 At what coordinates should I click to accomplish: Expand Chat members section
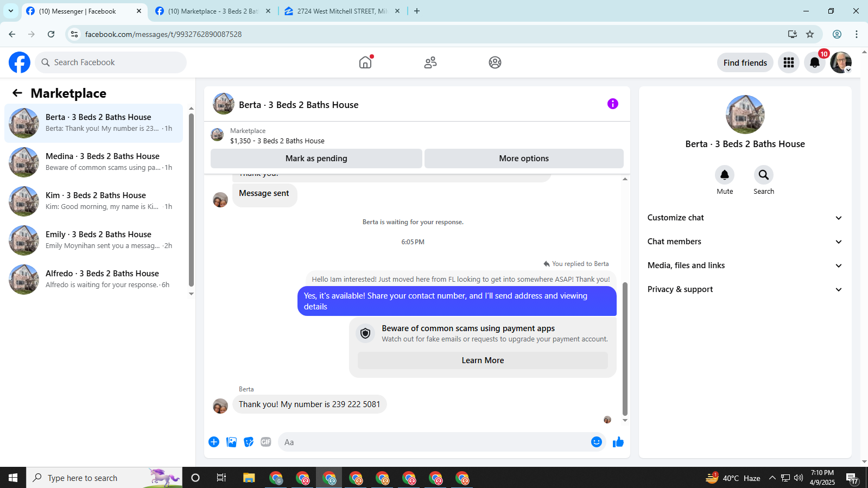[745, 242]
